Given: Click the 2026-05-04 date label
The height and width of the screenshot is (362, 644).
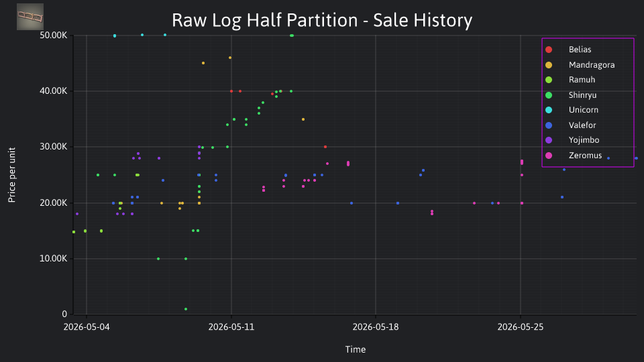Looking at the screenshot, I should point(87,327).
